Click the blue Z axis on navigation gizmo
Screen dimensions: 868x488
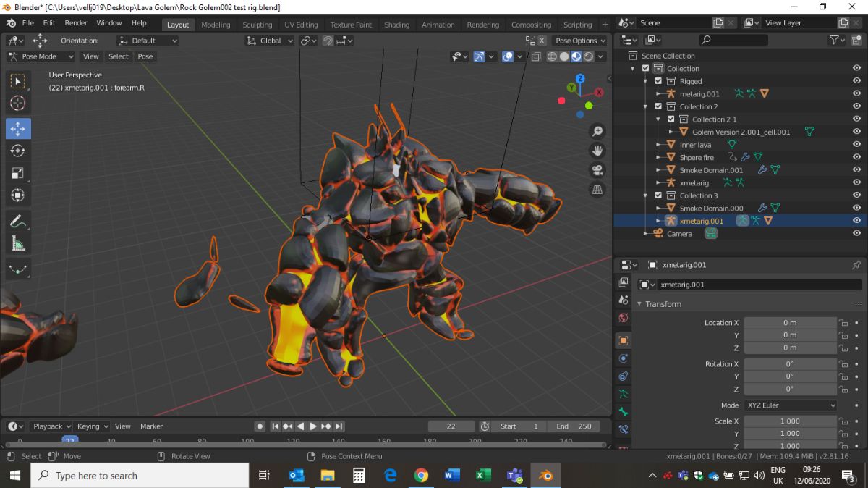point(580,78)
